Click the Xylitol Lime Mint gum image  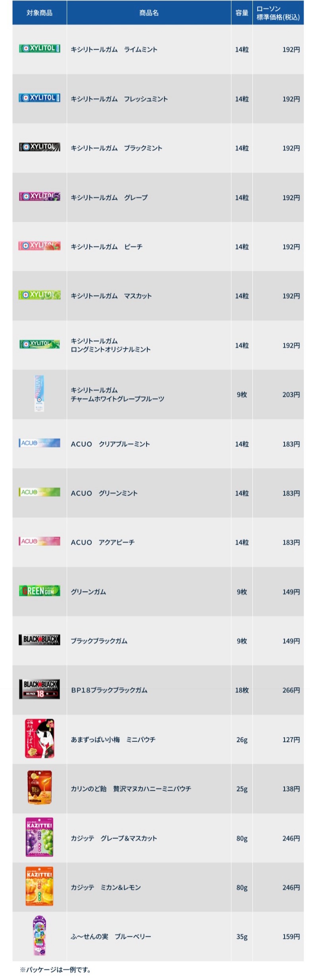[x=40, y=48]
